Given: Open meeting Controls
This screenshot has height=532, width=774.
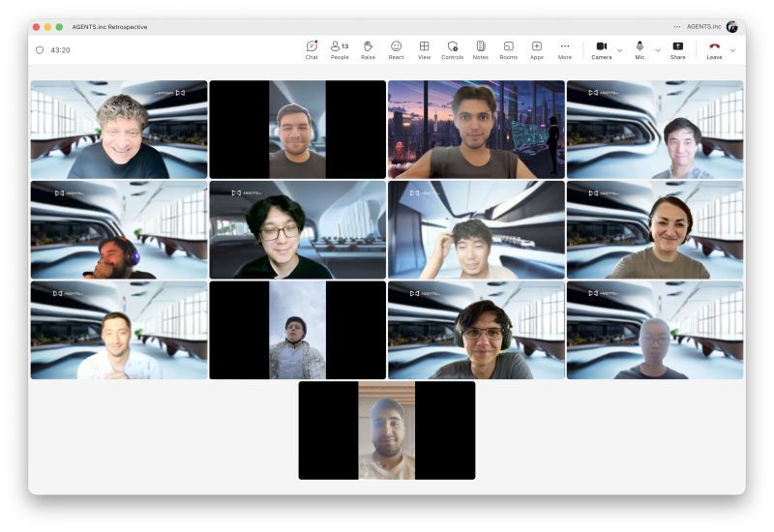Looking at the screenshot, I should [452, 50].
